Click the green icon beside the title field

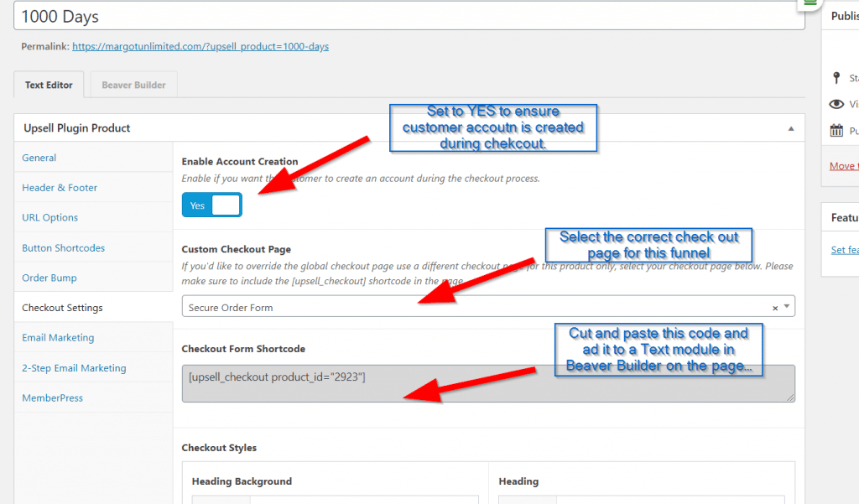pos(810,3)
